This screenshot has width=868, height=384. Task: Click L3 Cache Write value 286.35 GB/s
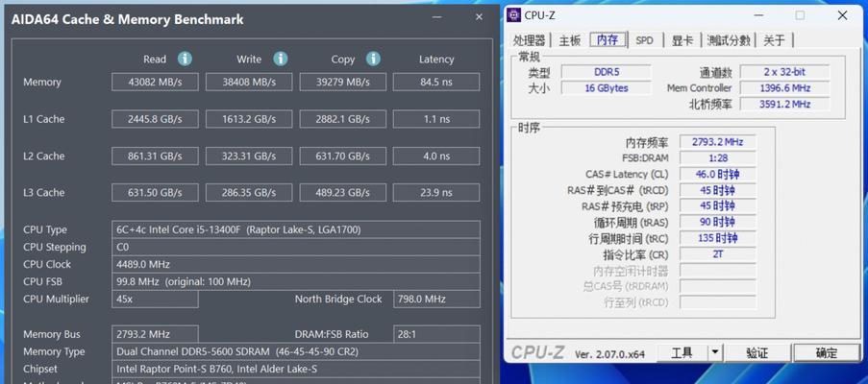pos(249,192)
